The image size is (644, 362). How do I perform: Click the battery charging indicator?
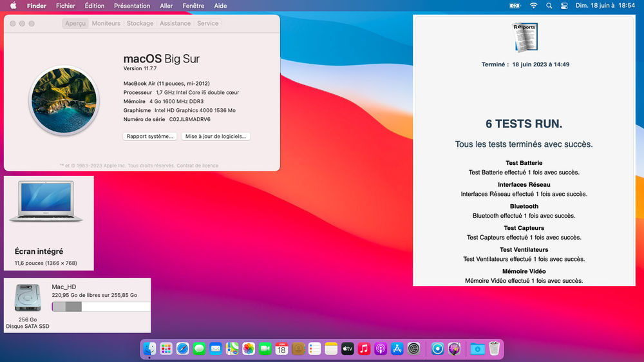coord(514,6)
